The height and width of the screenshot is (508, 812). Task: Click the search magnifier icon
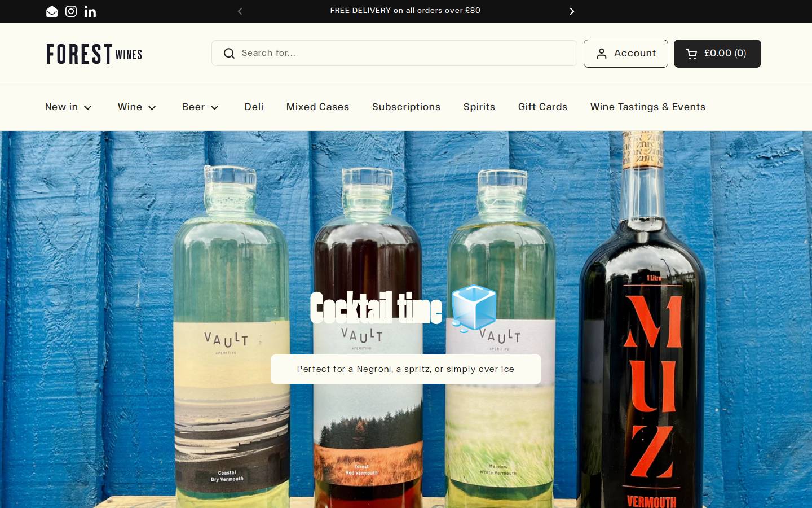coord(229,53)
